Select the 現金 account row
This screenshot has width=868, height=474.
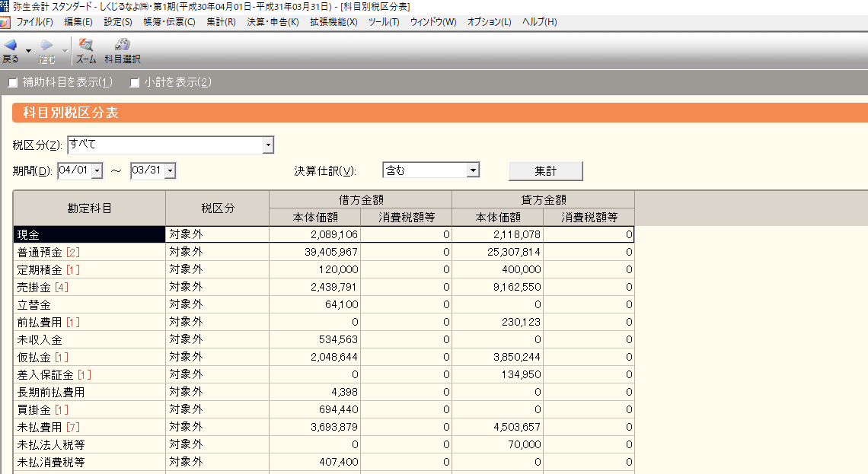(89, 234)
